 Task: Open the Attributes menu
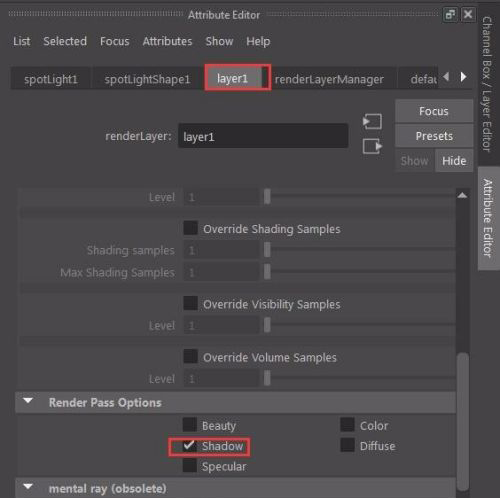167,41
